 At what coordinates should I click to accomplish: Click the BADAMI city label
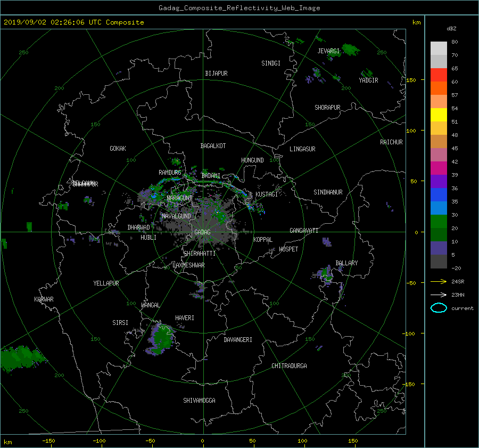211,176
